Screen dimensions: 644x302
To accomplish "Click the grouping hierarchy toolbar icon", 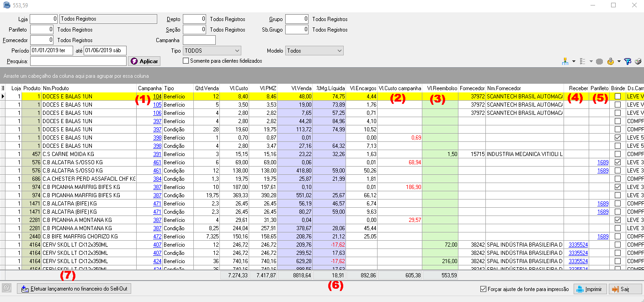I will pyautogui.click(x=565, y=61).
